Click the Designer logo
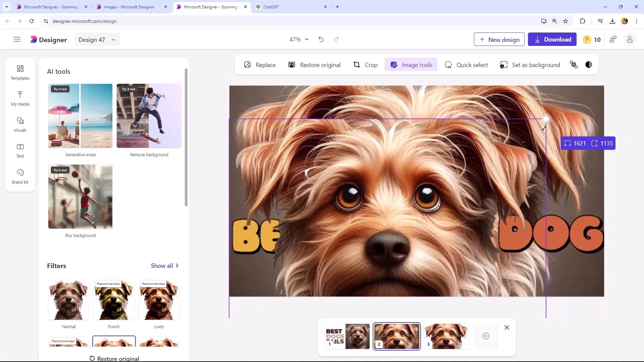Screen dimensions: 644x362 click(48, 40)
